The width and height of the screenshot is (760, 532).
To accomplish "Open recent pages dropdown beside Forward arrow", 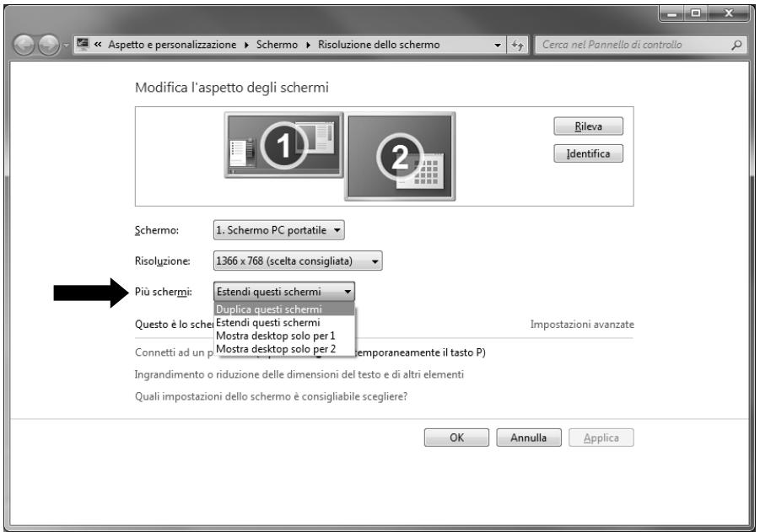I will tap(66, 46).
